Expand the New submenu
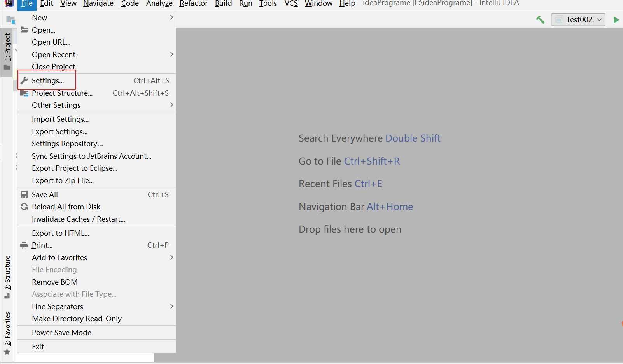 click(96, 17)
